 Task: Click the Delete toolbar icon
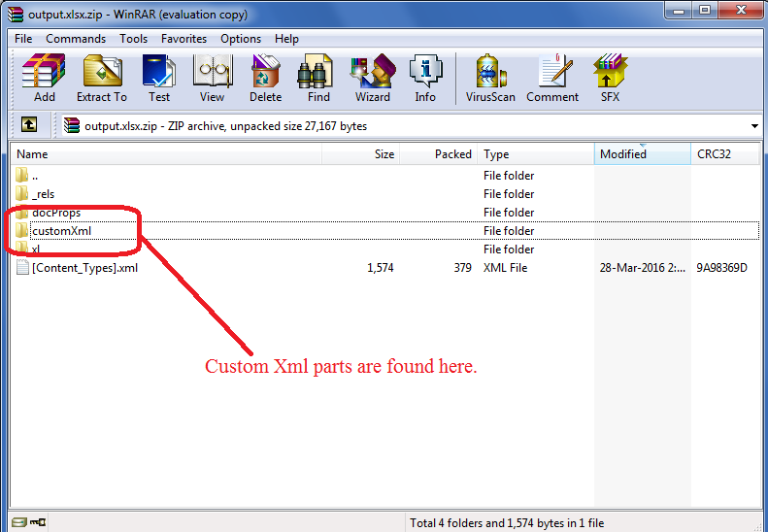(265, 79)
